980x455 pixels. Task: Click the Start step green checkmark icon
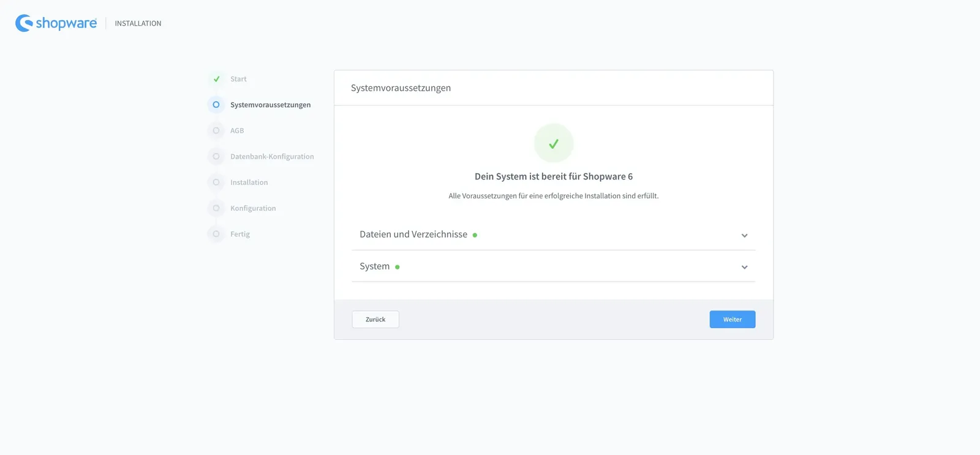216,79
